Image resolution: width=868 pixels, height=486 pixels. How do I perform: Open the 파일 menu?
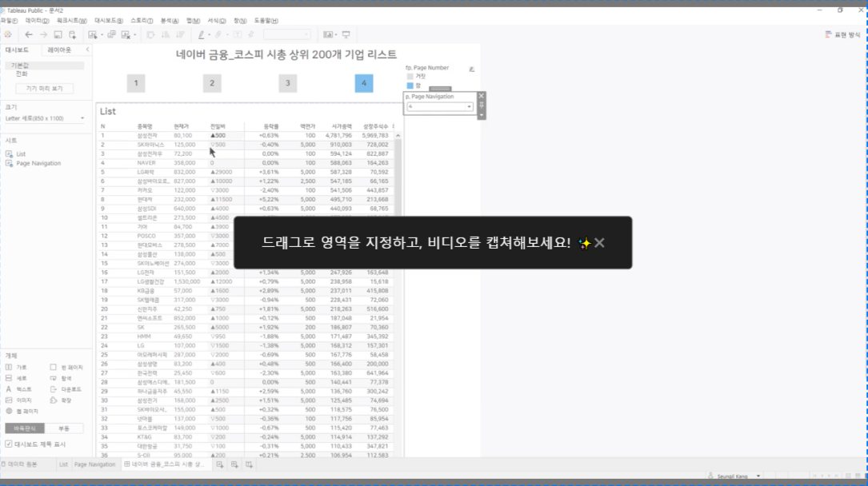click(x=9, y=21)
